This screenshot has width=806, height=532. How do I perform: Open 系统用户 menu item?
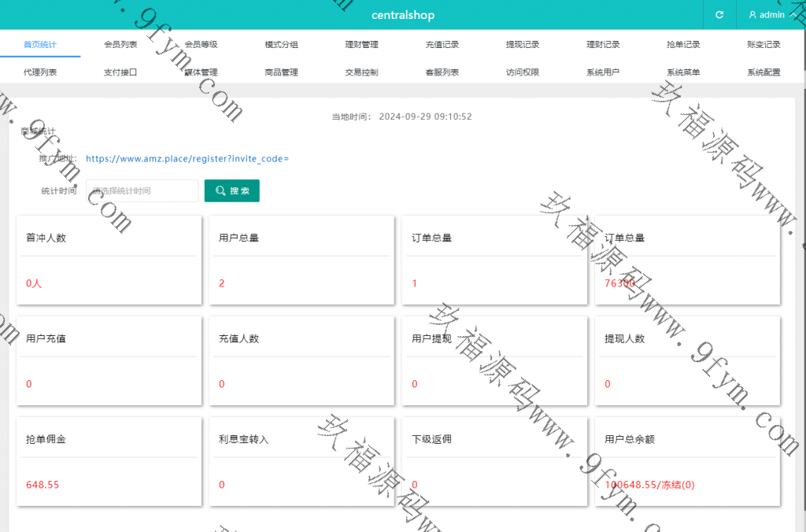pos(602,72)
